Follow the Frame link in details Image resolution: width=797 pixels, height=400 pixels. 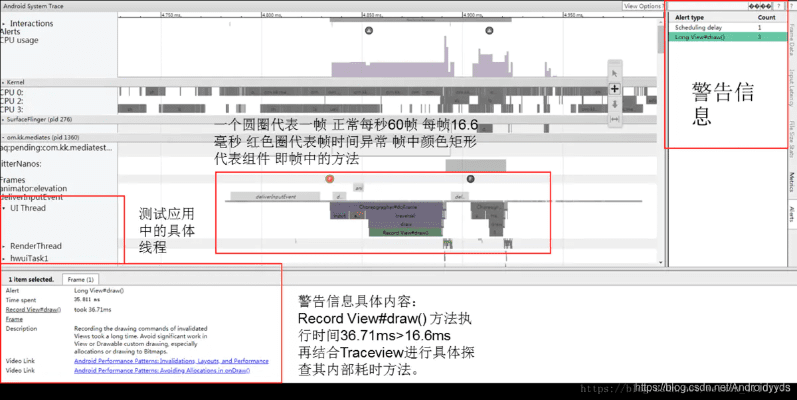click(x=14, y=319)
